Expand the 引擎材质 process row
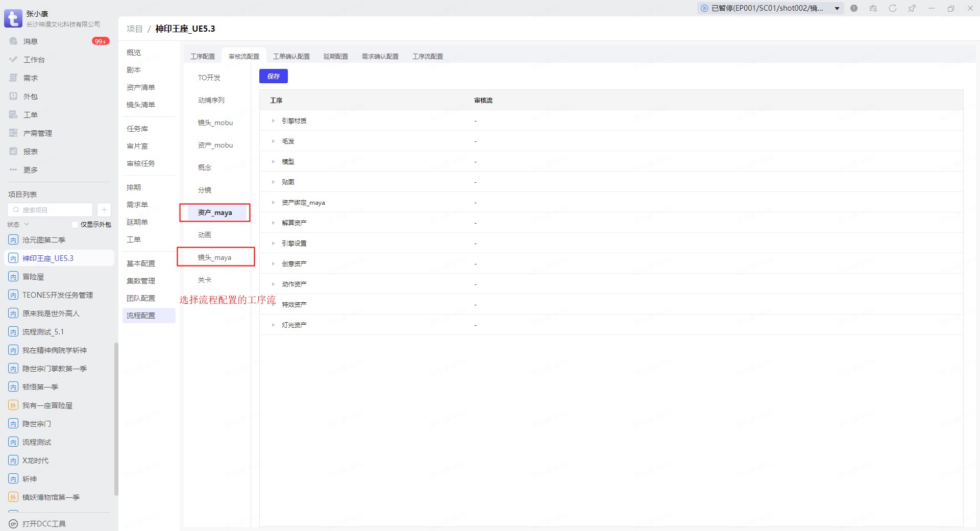 tap(273, 121)
